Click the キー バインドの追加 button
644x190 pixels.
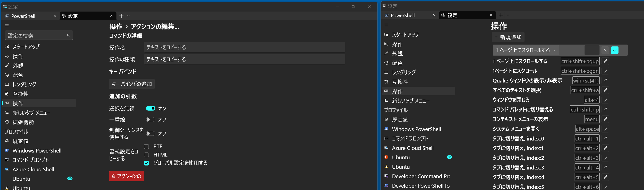coord(132,84)
